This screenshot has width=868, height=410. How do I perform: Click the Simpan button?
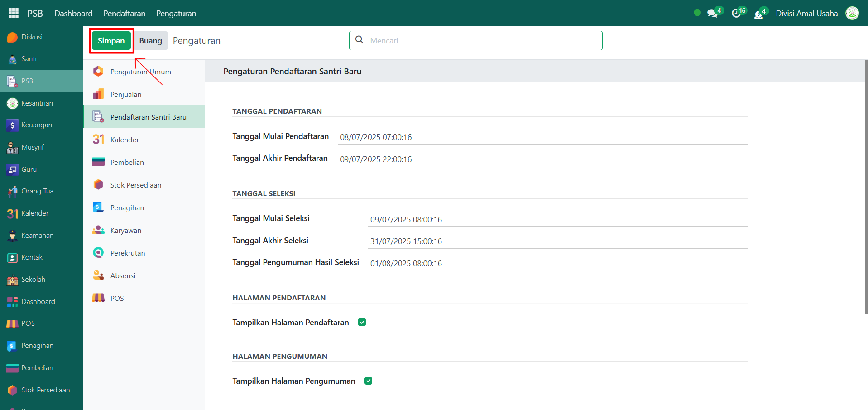[x=111, y=41]
